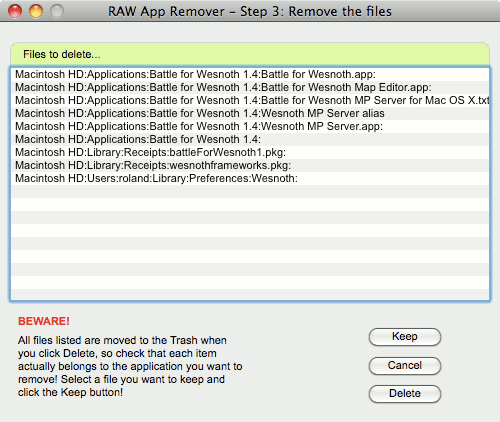500x422 pixels.
Task: Minimize the window with the yellow button
Action: [x=36, y=11]
